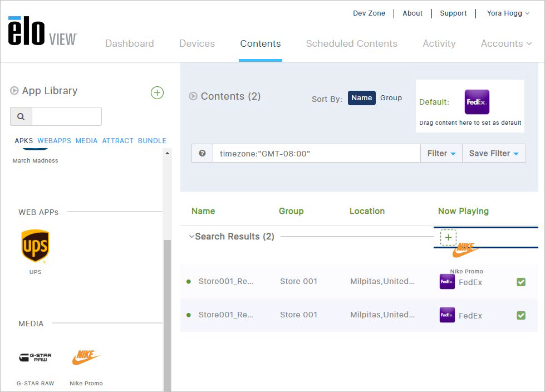Sort table by Name column header
The height and width of the screenshot is (392, 545).
[x=203, y=211]
